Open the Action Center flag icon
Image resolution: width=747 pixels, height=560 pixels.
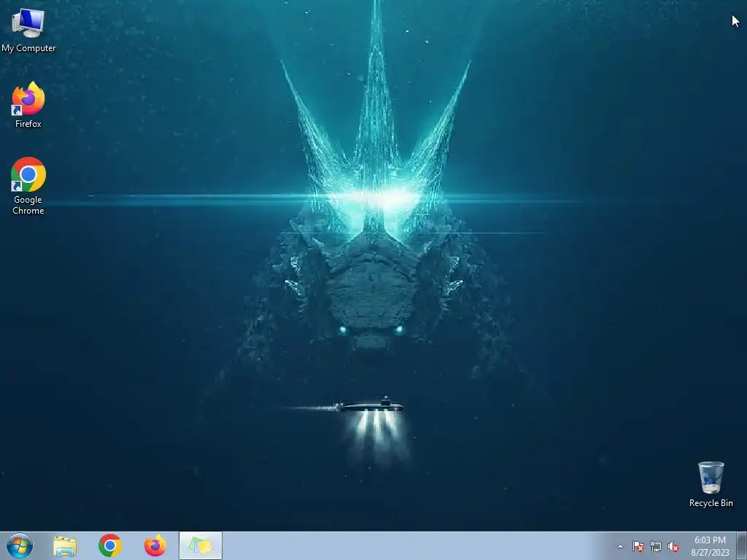(638, 546)
